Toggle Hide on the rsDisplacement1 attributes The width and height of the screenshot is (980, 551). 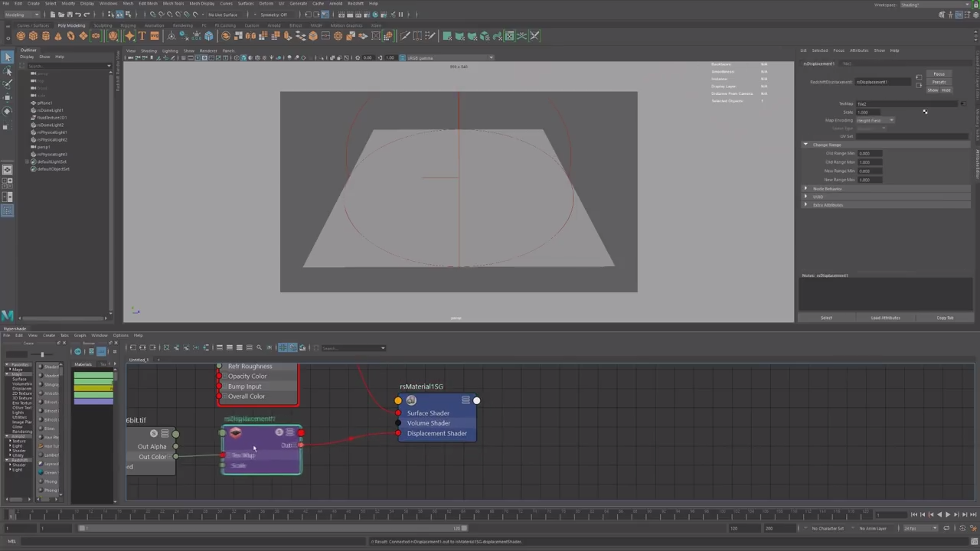(x=946, y=90)
